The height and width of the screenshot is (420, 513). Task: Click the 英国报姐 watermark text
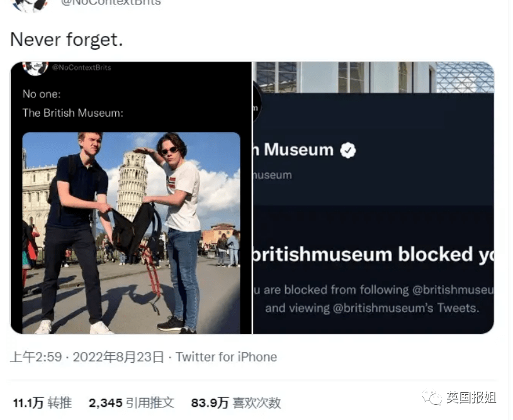(x=471, y=397)
